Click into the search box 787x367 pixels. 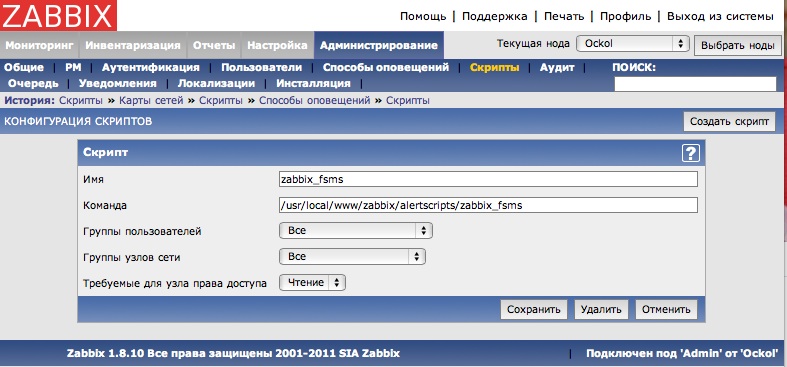[x=695, y=84]
